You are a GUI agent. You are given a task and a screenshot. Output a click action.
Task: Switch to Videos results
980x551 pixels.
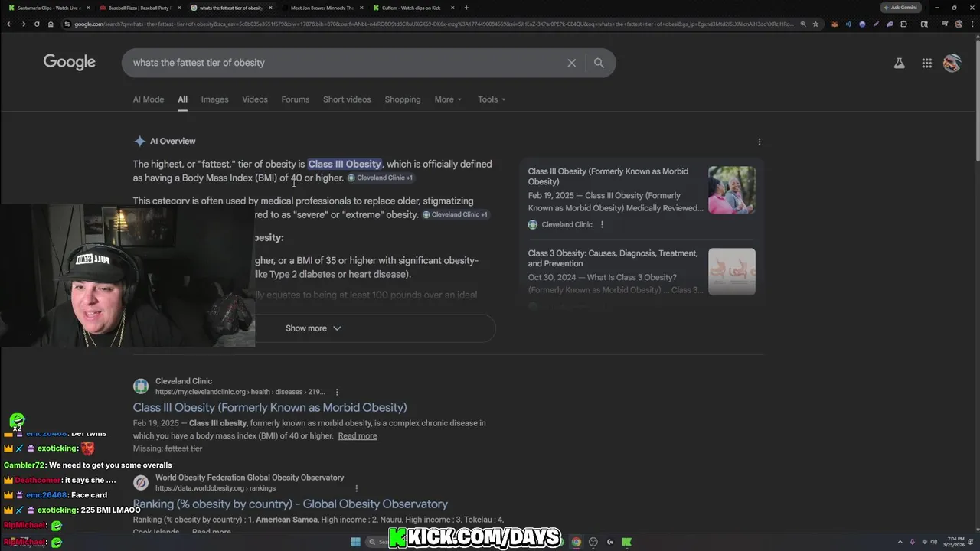(255, 99)
